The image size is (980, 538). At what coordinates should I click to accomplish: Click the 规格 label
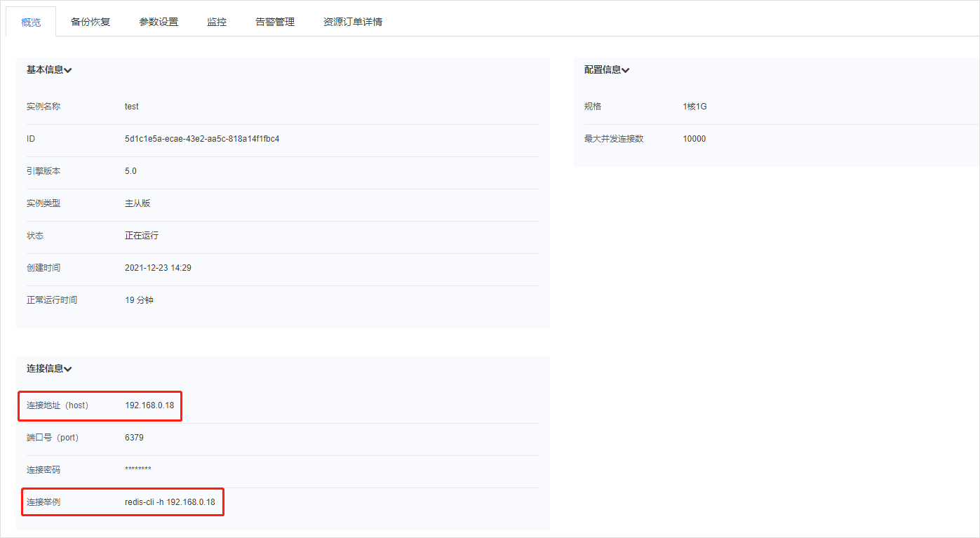coord(593,107)
